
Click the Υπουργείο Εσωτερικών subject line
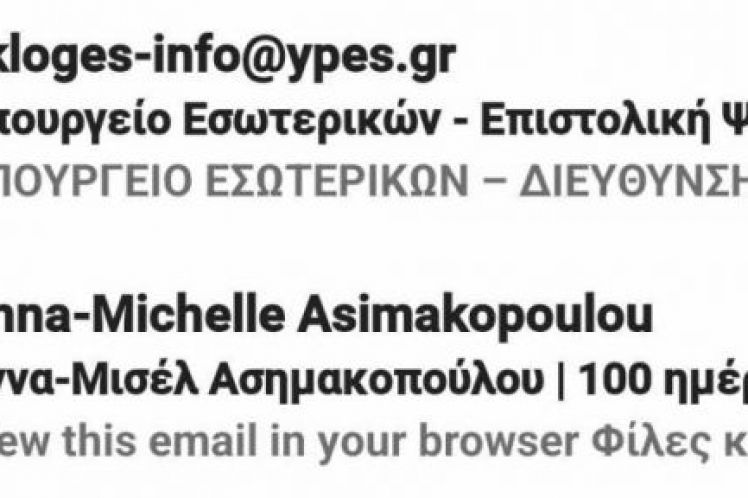click(x=374, y=121)
